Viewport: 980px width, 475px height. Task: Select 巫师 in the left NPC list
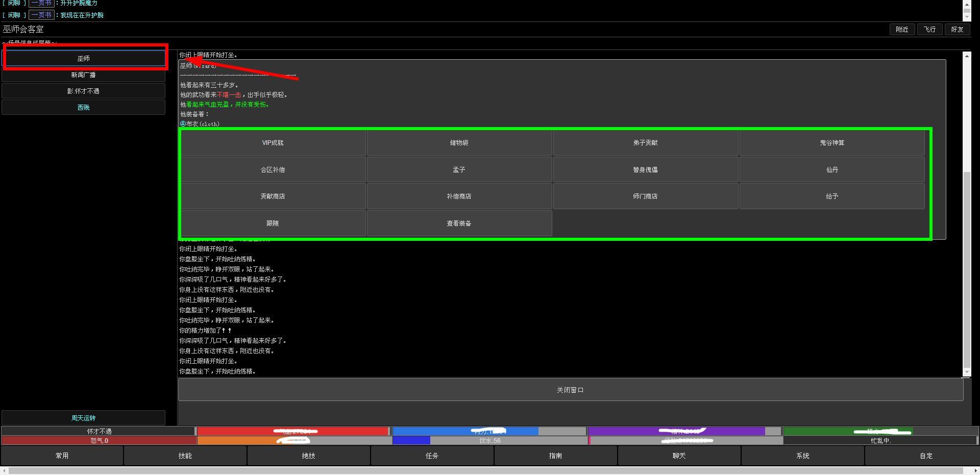point(84,58)
